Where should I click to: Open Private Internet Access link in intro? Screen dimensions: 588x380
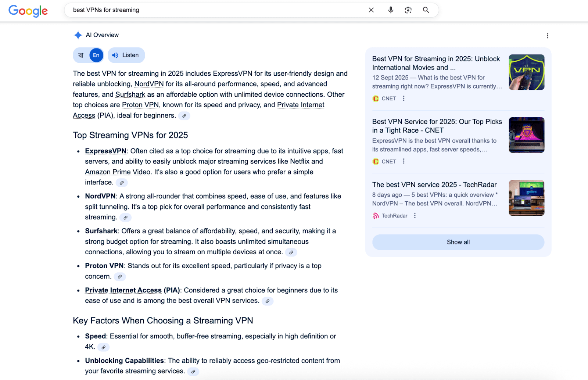tap(301, 105)
